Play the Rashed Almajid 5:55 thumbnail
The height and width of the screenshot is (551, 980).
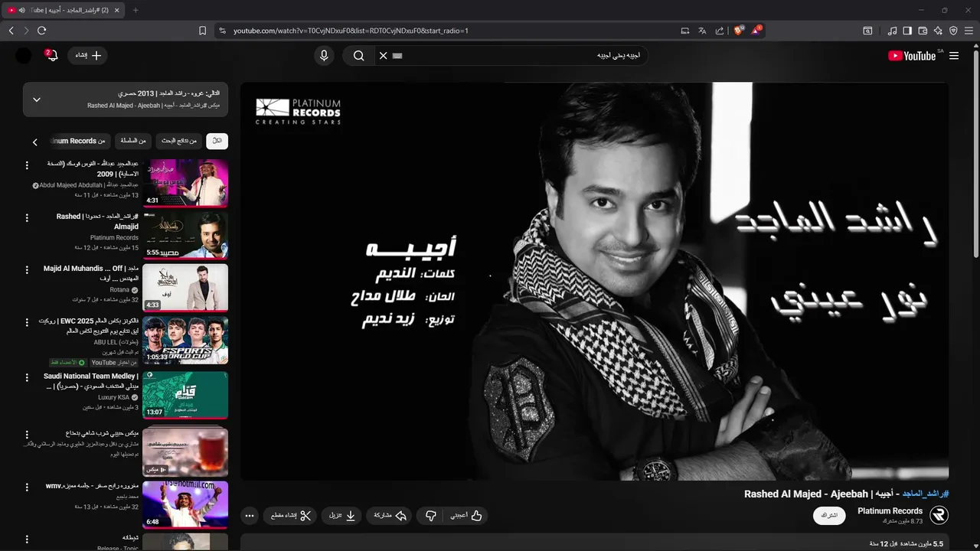tap(185, 236)
